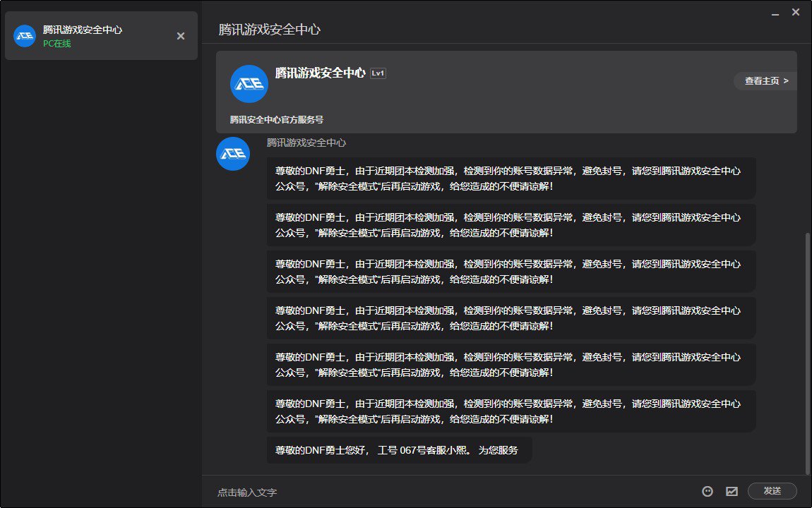Screen dimensions: 812x508
Task: Click the 查看主页 button
Action: (766, 80)
